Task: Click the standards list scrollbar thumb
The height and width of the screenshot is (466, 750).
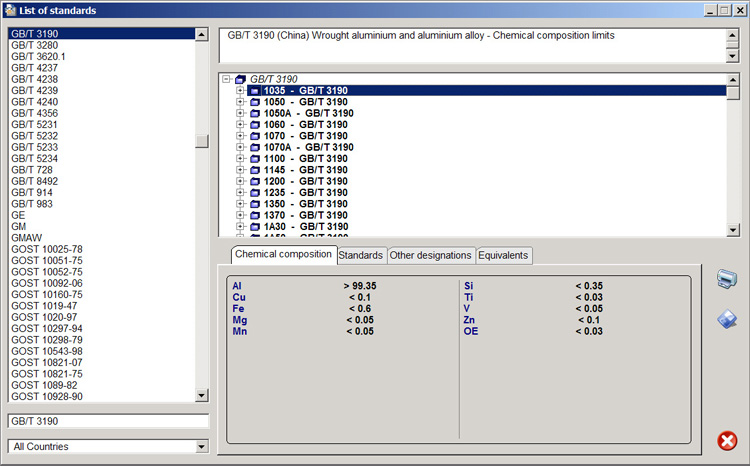Action: (x=202, y=141)
